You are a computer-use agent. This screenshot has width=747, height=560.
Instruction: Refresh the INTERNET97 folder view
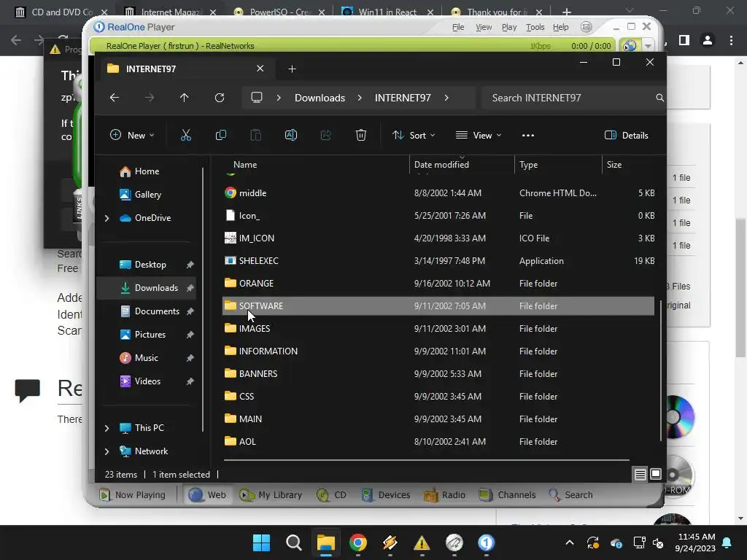click(219, 98)
